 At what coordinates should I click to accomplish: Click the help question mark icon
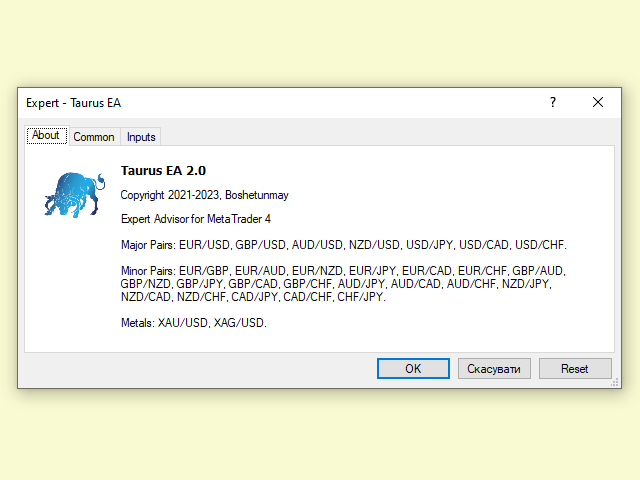point(553,102)
